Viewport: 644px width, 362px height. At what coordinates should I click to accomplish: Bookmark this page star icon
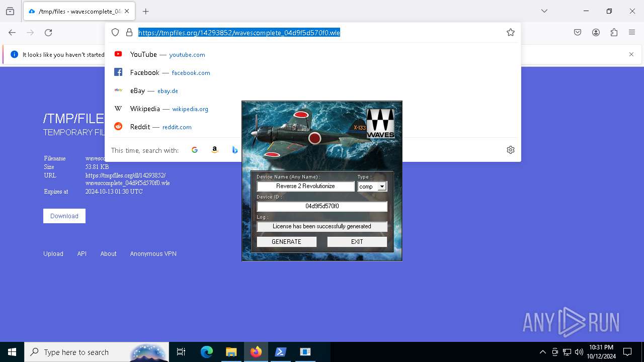click(511, 33)
